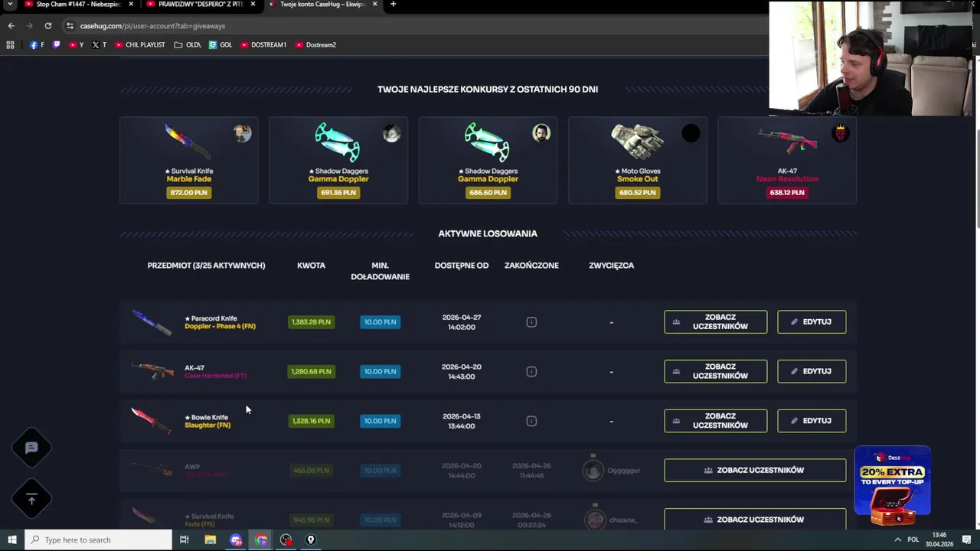Screen dimensions: 980x551
Task: Edit the Paracord Knife giveaway
Action: tap(812, 322)
